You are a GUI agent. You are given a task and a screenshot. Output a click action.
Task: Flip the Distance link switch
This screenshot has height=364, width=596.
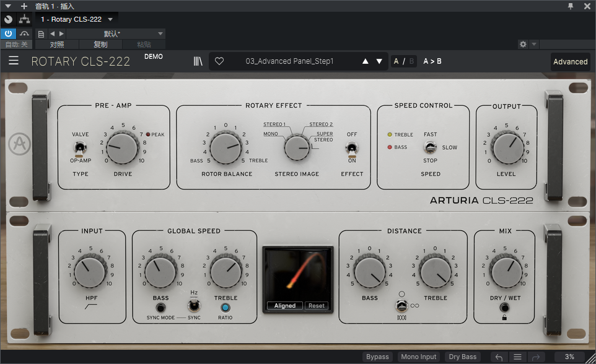[x=401, y=305]
